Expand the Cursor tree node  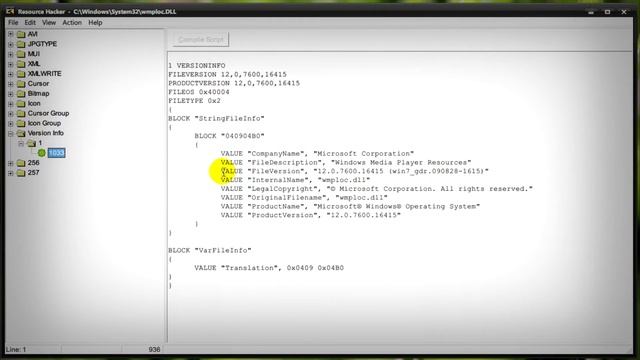[x=11, y=84]
